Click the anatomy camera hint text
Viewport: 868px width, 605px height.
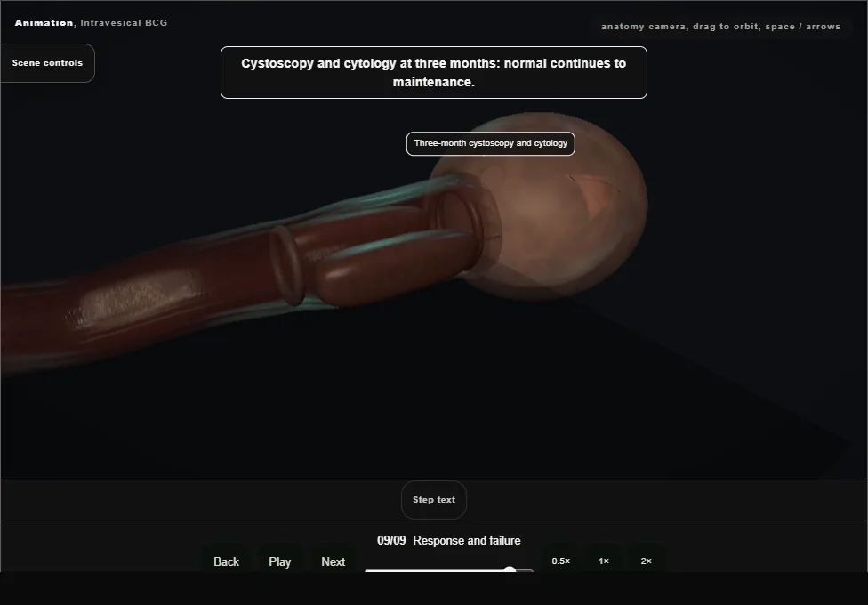tap(720, 27)
